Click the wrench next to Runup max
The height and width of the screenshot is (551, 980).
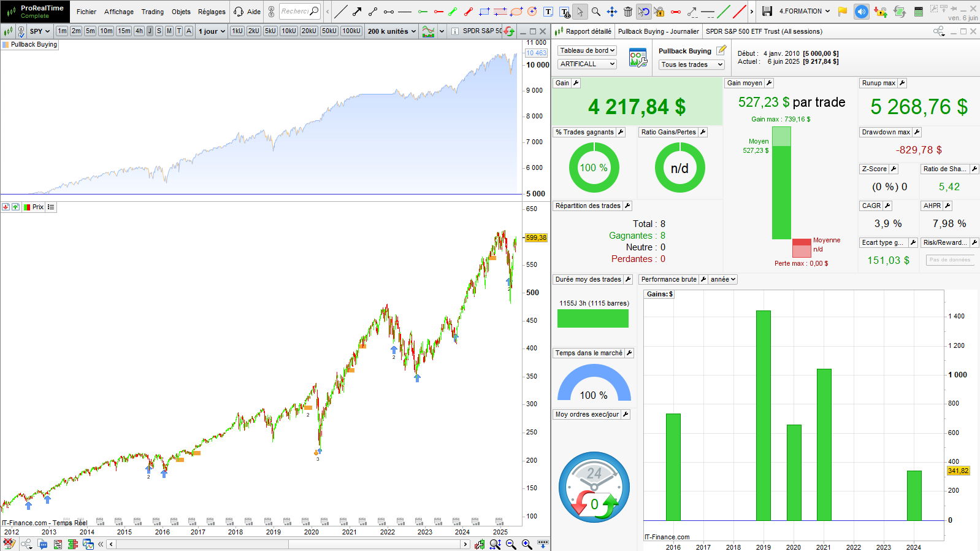point(902,83)
